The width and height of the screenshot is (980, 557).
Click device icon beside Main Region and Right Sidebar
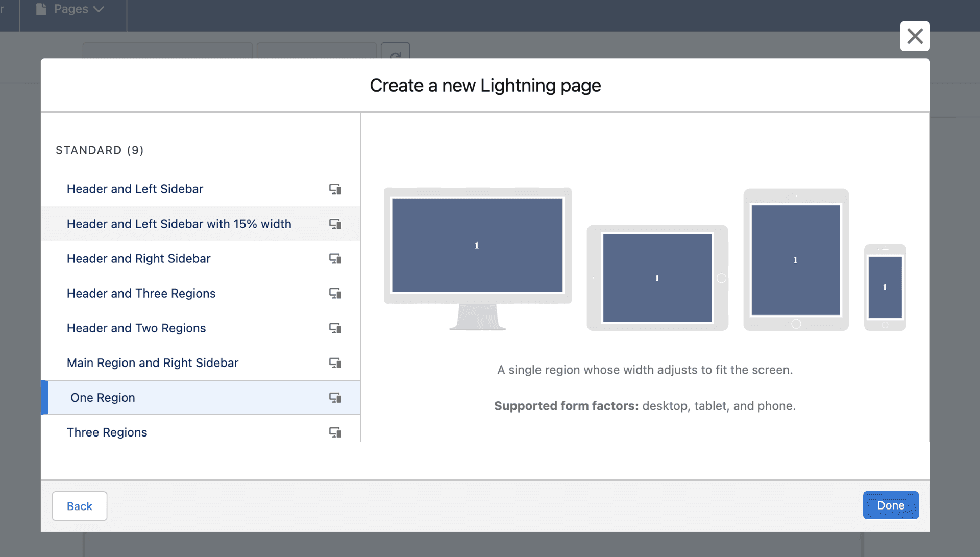coord(335,363)
